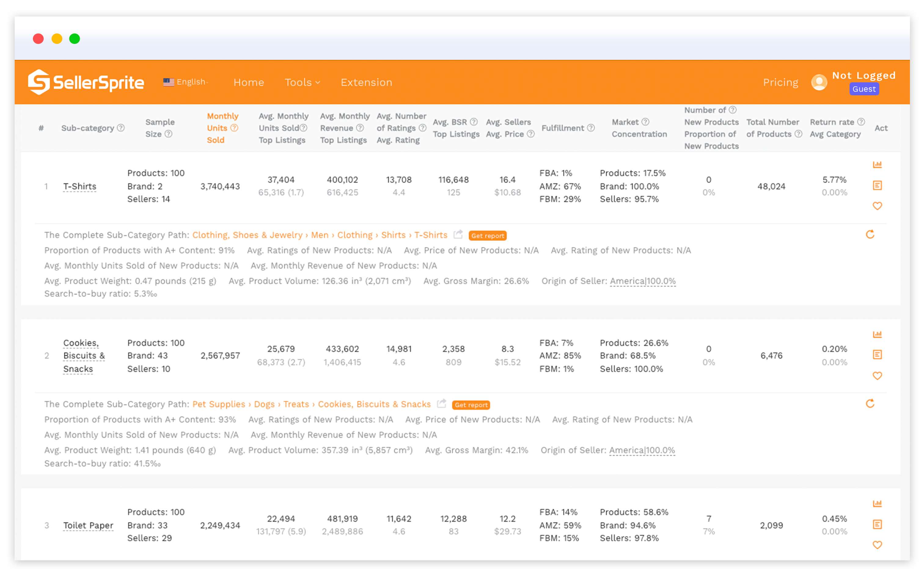Click the Guest profile avatar
This screenshot has width=924, height=575.
point(819,82)
